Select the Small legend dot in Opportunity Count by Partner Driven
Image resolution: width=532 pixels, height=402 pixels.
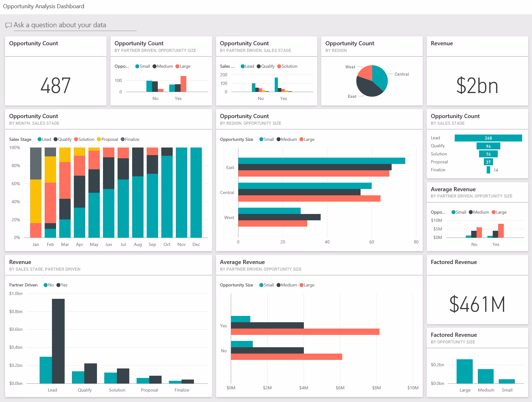click(x=137, y=66)
